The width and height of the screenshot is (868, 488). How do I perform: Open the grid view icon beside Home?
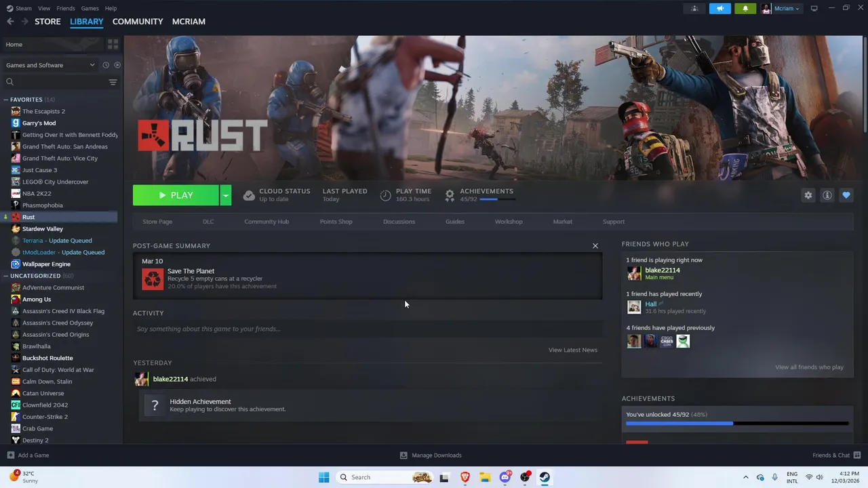[x=113, y=44]
